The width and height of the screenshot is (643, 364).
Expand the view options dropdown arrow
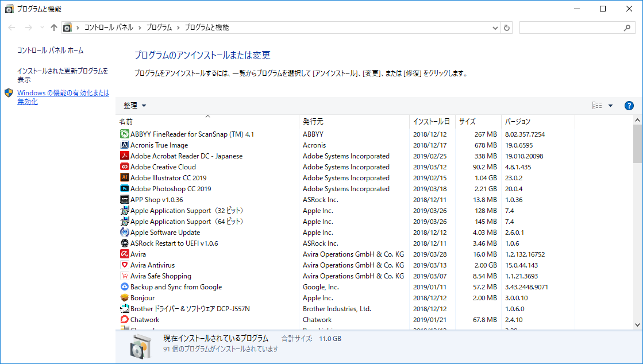coord(610,106)
